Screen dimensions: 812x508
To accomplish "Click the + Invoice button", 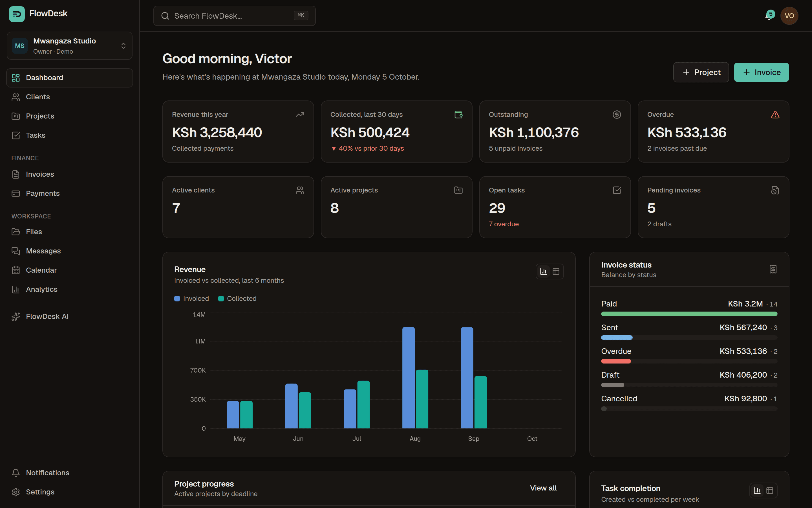I will click(761, 72).
